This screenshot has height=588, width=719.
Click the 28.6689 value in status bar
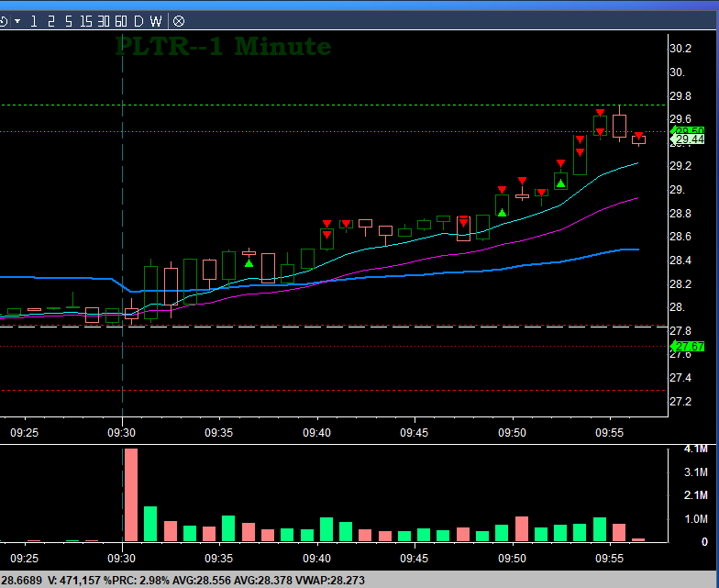pyautogui.click(x=21, y=581)
